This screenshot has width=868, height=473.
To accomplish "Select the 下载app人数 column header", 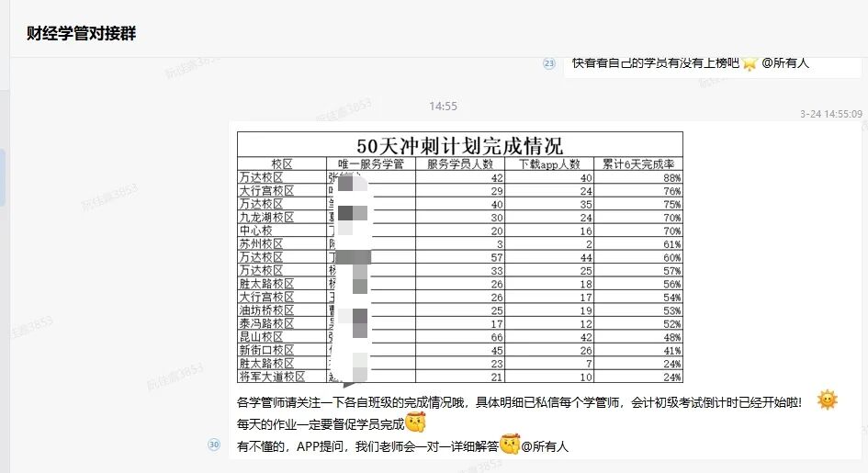I will point(549,163).
